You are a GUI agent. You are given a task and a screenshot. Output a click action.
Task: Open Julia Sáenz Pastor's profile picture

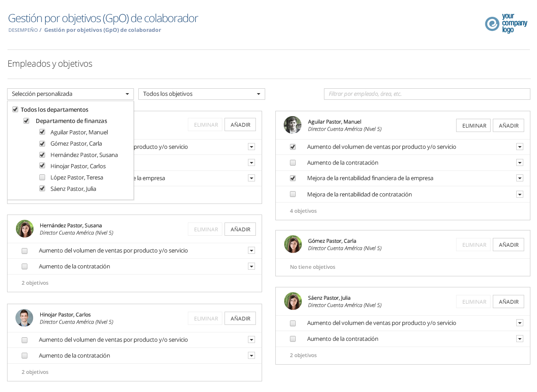pyautogui.click(x=293, y=301)
